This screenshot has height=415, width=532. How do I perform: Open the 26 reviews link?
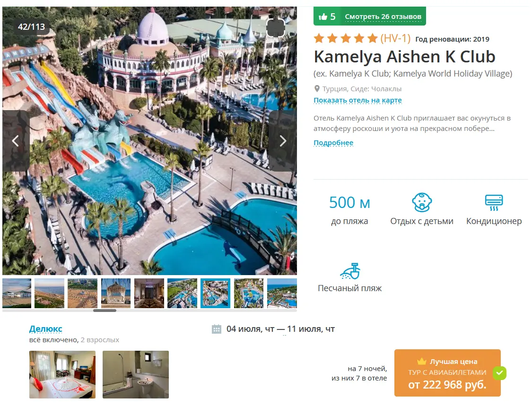coord(383,17)
